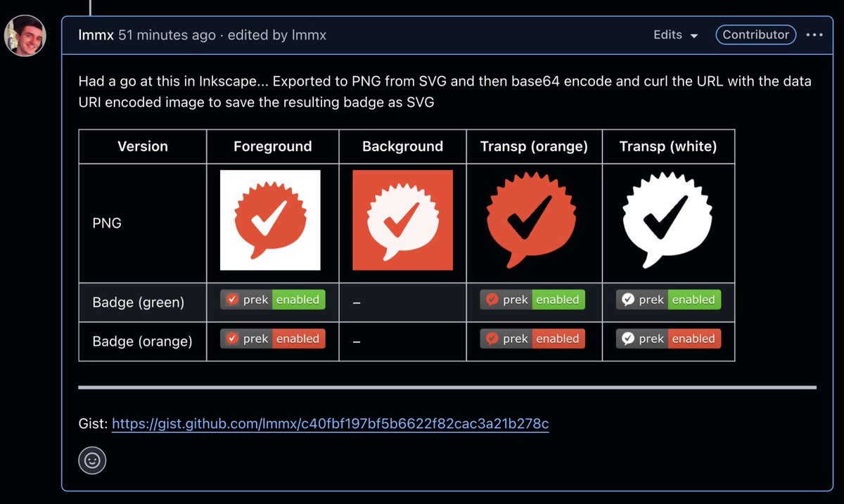Select the 'Version' table header cell
844x504 pixels.
(x=143, y=146)
